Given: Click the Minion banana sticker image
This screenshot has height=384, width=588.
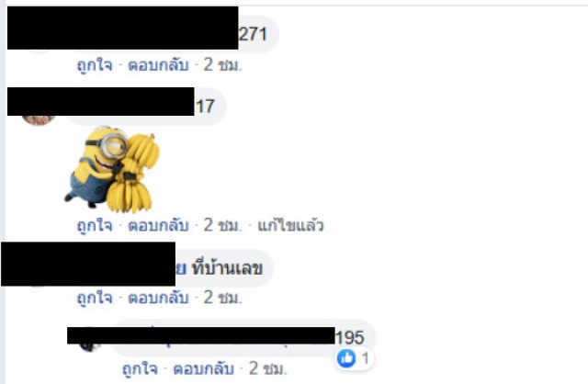Looking at the screenshot, I should [112, 169].
